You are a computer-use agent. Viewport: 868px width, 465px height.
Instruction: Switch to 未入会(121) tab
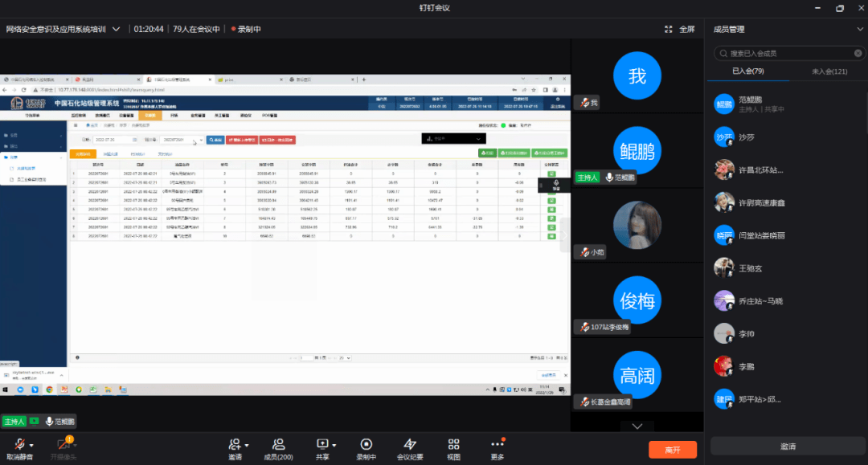pos(829,71)
